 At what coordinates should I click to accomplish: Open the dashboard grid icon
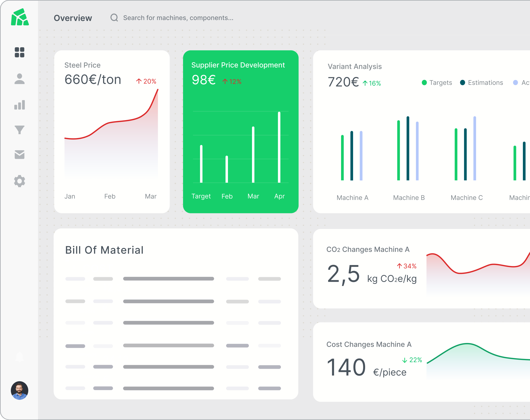pyautogui.click(x=19, y=52)
